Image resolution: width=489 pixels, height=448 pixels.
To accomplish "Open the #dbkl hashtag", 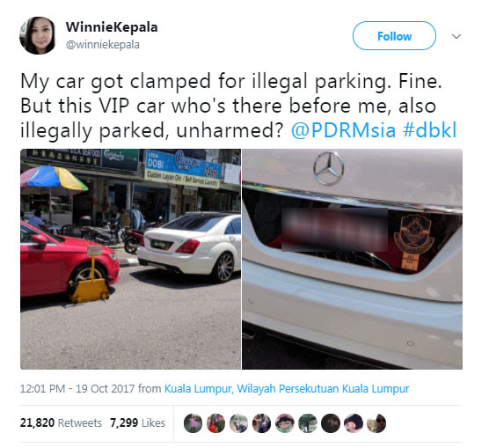I will [x=430, y=130].
